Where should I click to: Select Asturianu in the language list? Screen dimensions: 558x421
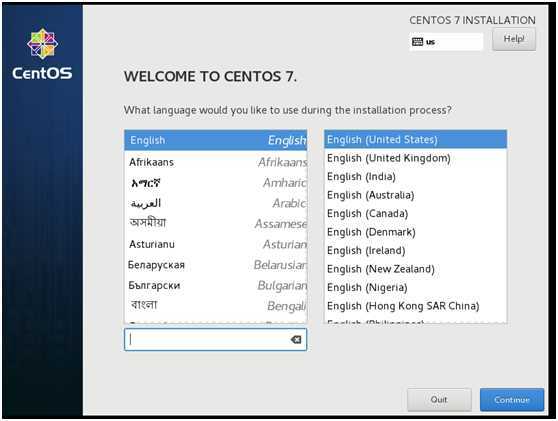[x=216, y=244]
